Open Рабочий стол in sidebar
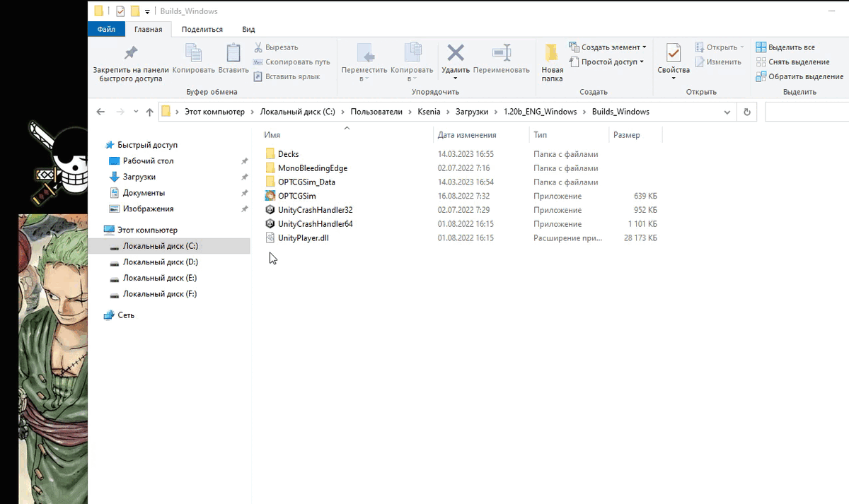 (148, 161)
